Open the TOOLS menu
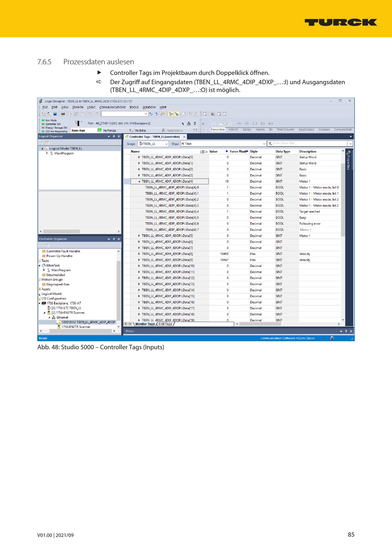 point(134,107)
